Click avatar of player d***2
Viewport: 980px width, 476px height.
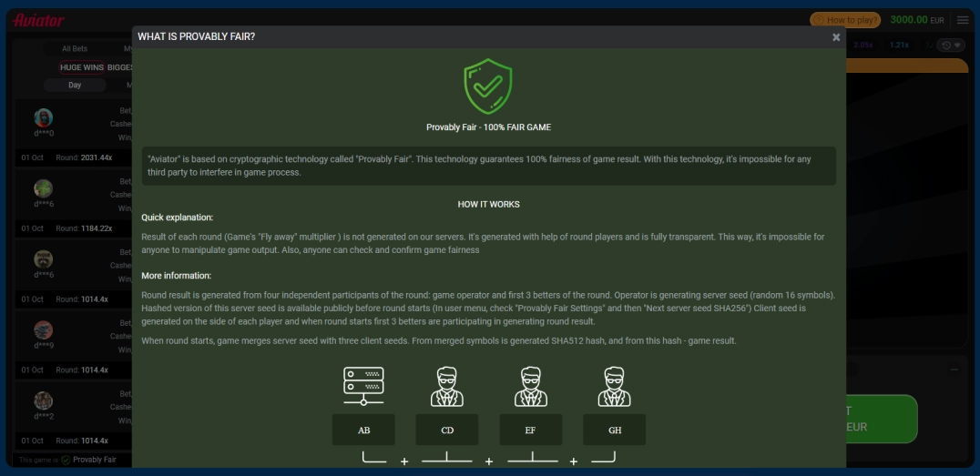[43, 400]
